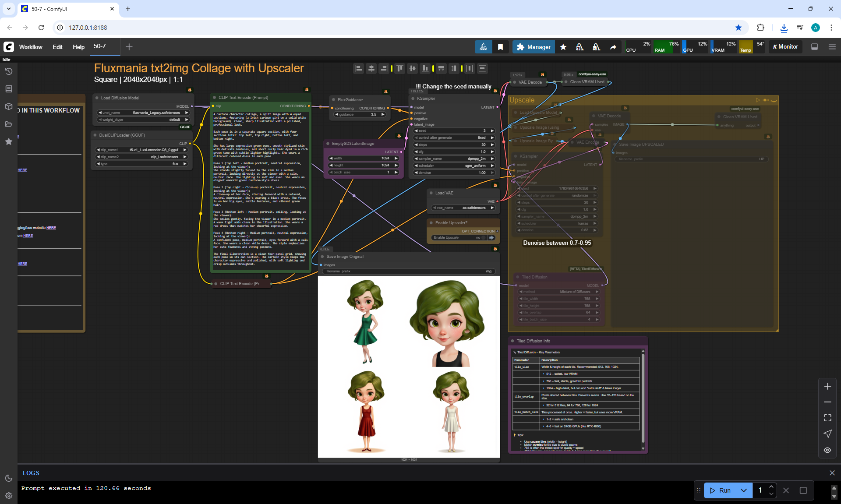Open the Workflow menu

[x=31, y=47]
